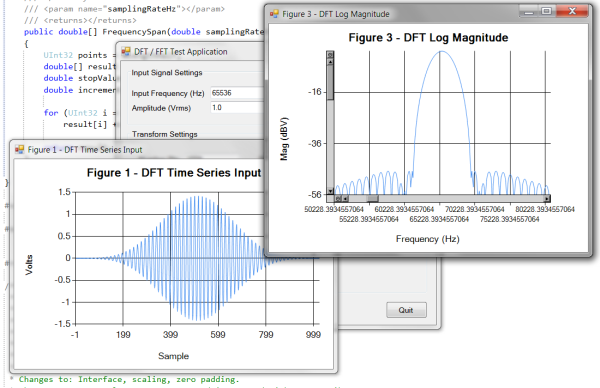Viewport: 600px width, 388px height.
Task: Click the Quit button
Action: 406,310
